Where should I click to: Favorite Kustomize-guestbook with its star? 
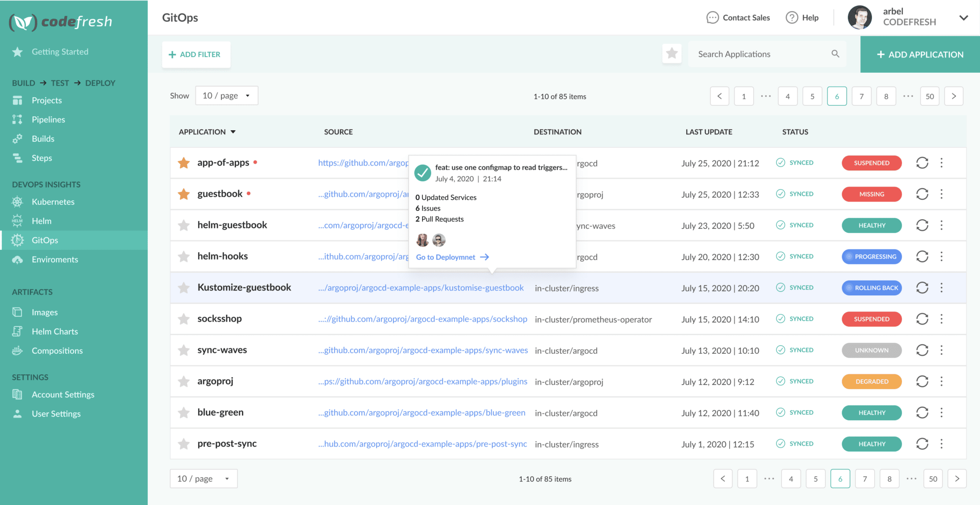click(184, 288)
